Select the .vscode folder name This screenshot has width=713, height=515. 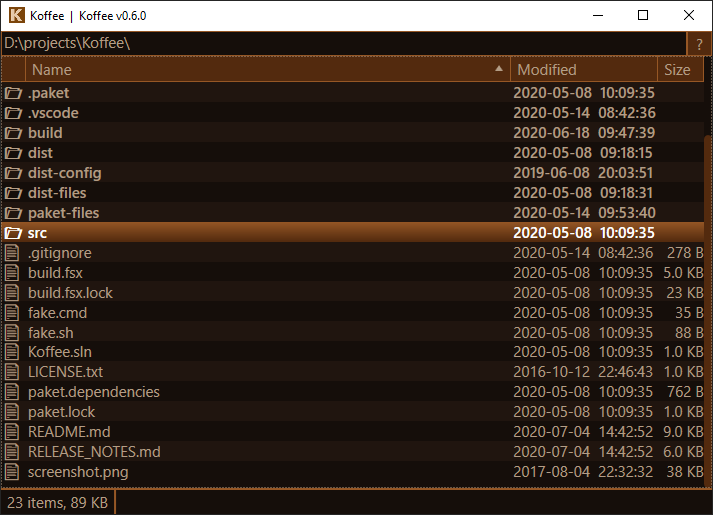[53, 113]
